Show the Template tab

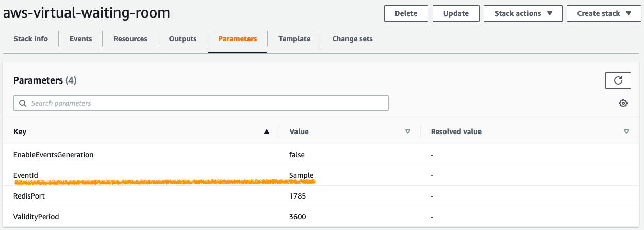[x=294, y=39]
